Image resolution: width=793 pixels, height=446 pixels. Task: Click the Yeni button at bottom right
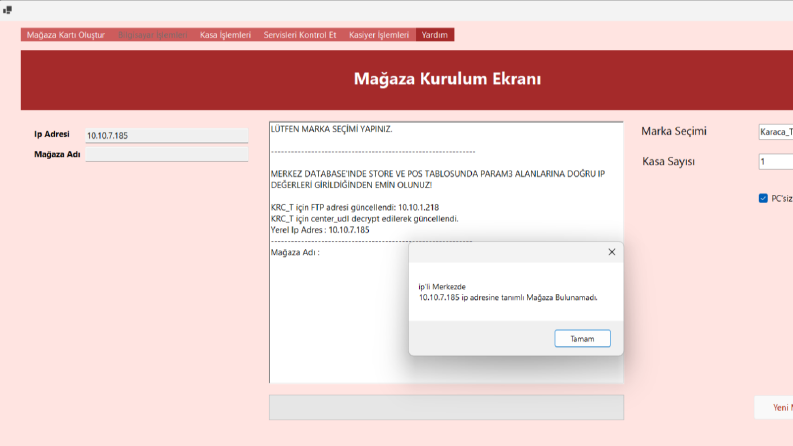[774, 408]
